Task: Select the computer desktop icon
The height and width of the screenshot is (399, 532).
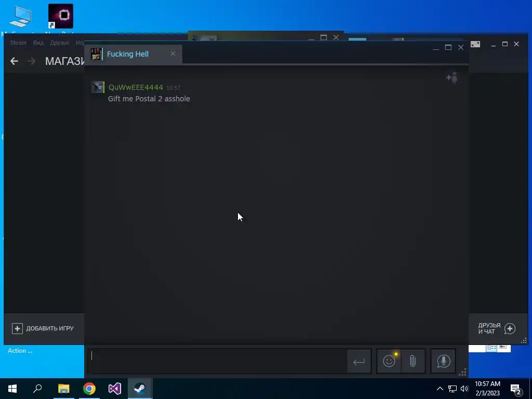Action: point(20,17)
